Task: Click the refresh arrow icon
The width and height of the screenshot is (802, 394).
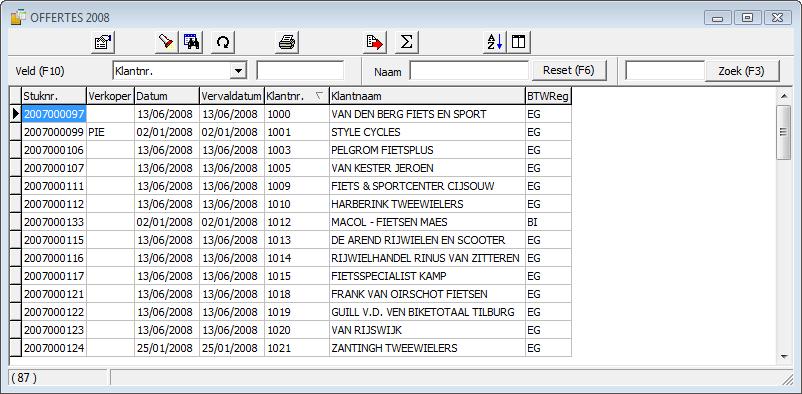Action: point(223,42)
